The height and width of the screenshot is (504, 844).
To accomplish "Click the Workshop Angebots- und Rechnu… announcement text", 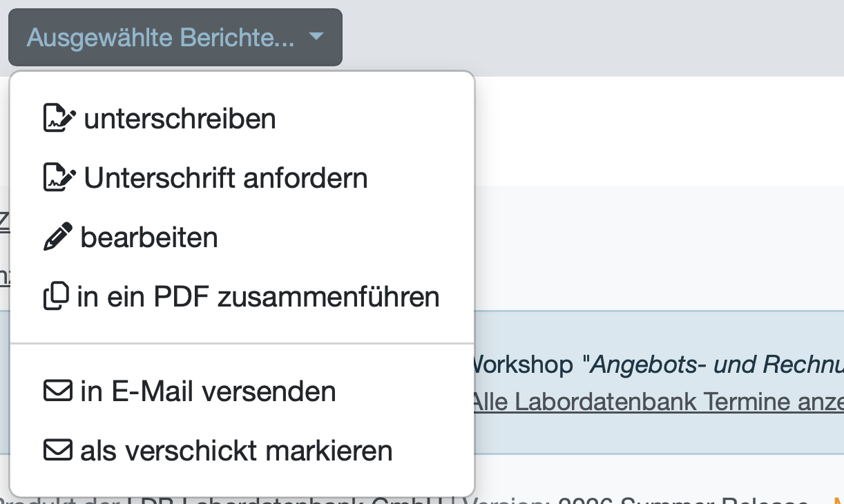I will pyautogui.click(x=659, y=364).
